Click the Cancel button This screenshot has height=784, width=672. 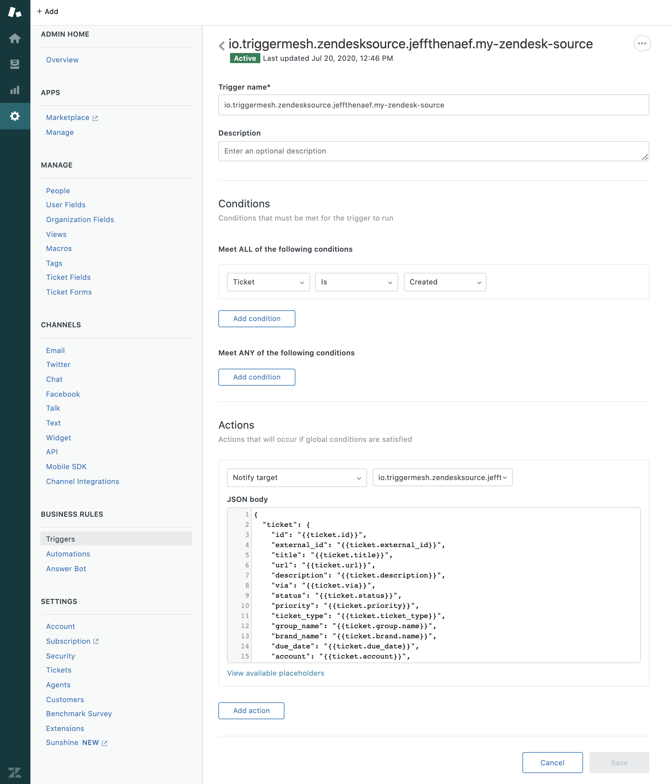click(x=553, y=763)
